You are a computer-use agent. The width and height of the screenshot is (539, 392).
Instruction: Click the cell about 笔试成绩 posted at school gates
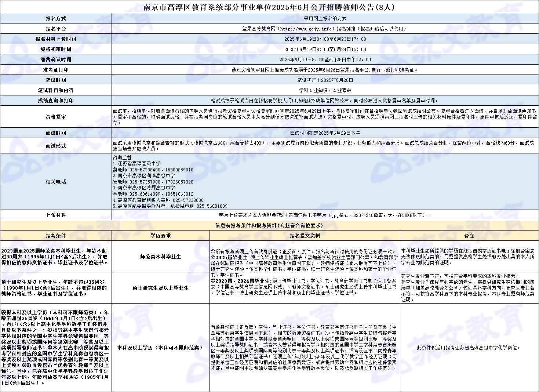(325, 101)
